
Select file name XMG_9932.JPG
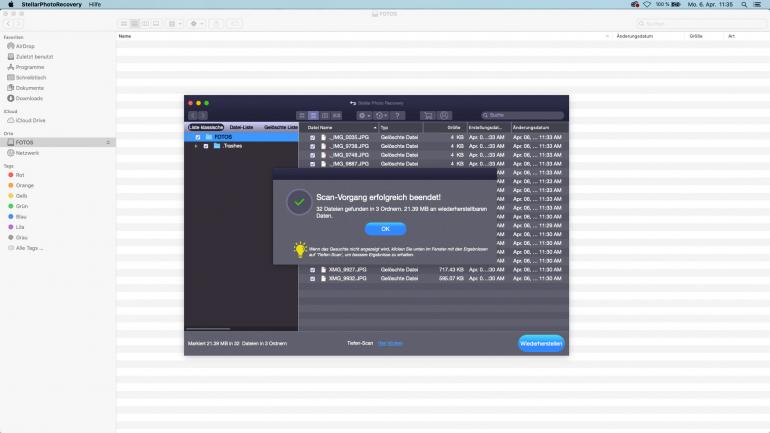click(x=348, y=278)
